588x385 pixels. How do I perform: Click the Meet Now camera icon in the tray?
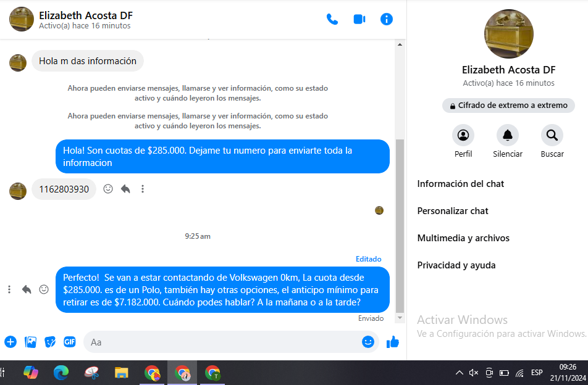tap(489, 373)
